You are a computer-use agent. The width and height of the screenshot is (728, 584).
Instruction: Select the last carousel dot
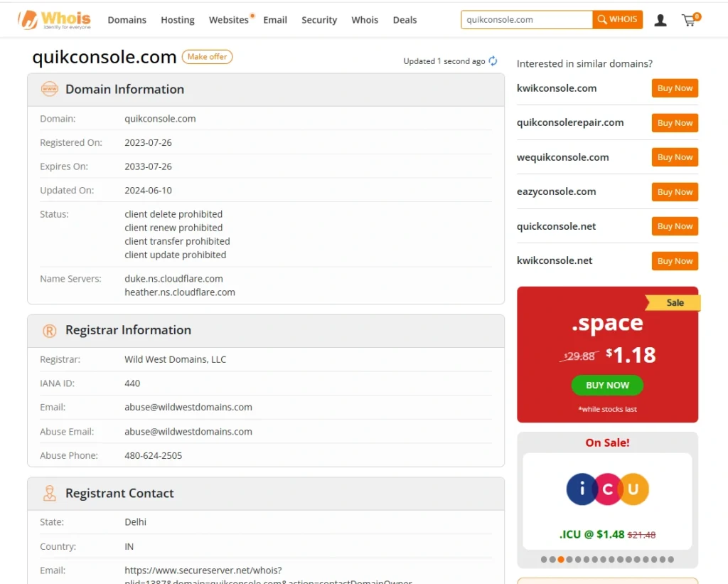click(x=671, y=559)
